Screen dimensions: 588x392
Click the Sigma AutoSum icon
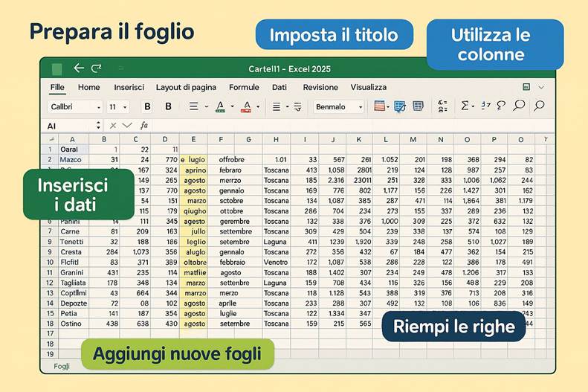tap(465, 106)
